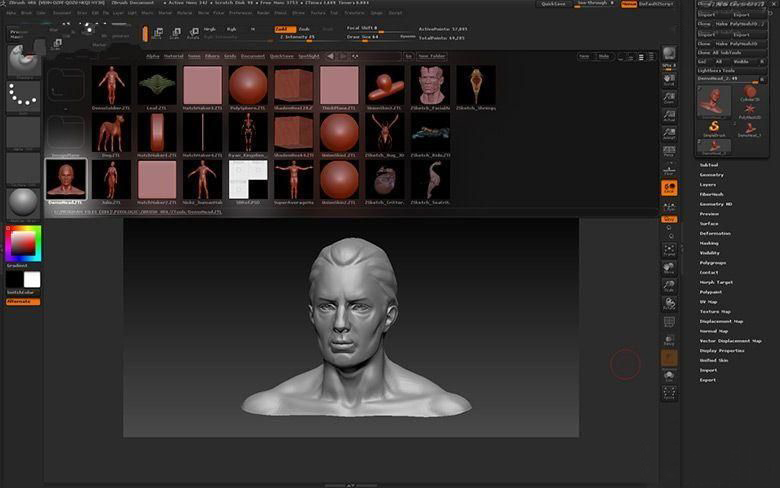
Task: Switch to LightBox Material tab
Action: pos(174,56)
